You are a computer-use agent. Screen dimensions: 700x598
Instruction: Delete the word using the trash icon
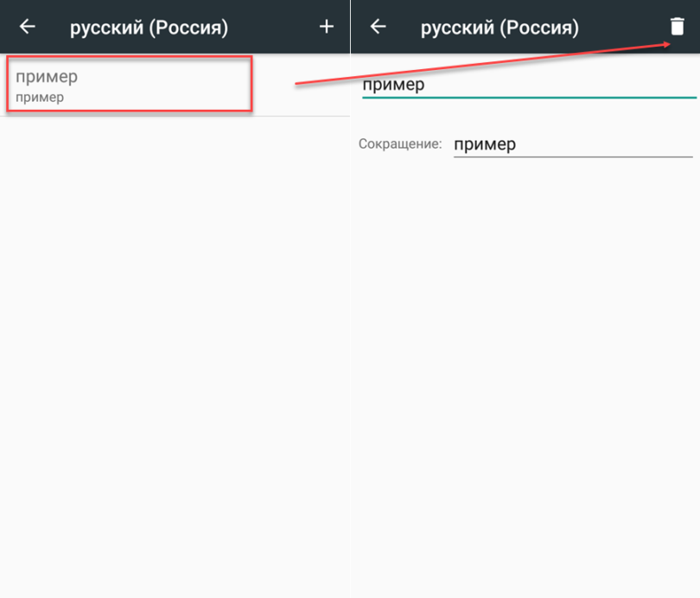pyautogui.click(x=677, y=27)
